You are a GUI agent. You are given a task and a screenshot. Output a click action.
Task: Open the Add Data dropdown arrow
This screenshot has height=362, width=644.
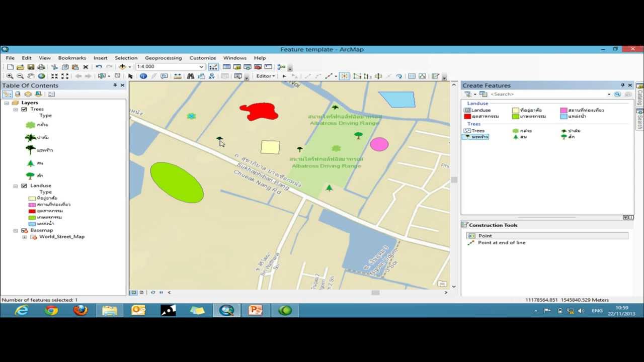[130, 67]
